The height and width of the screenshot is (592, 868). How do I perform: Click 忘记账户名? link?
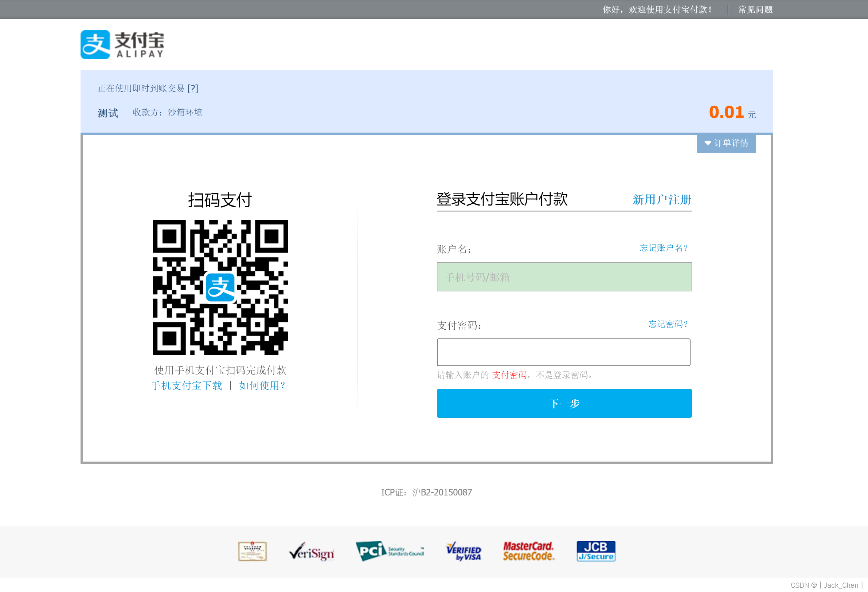pyautogui.click(x=663, y=248)
